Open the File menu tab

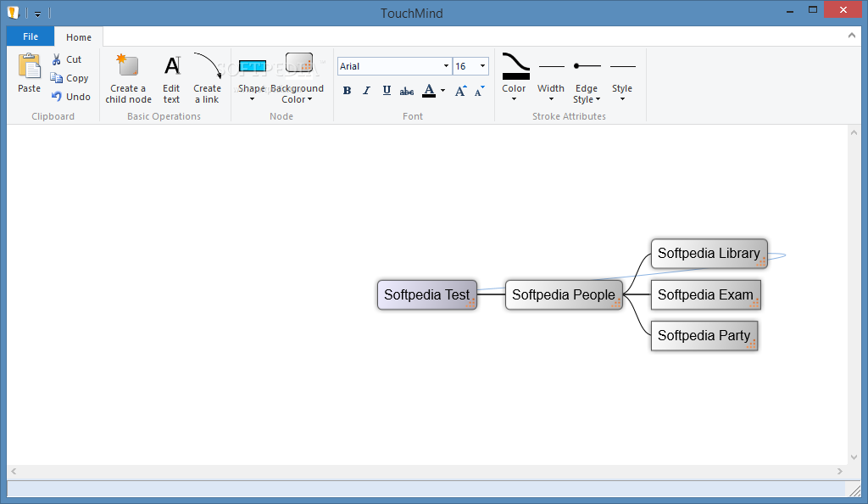pos(31,36)
